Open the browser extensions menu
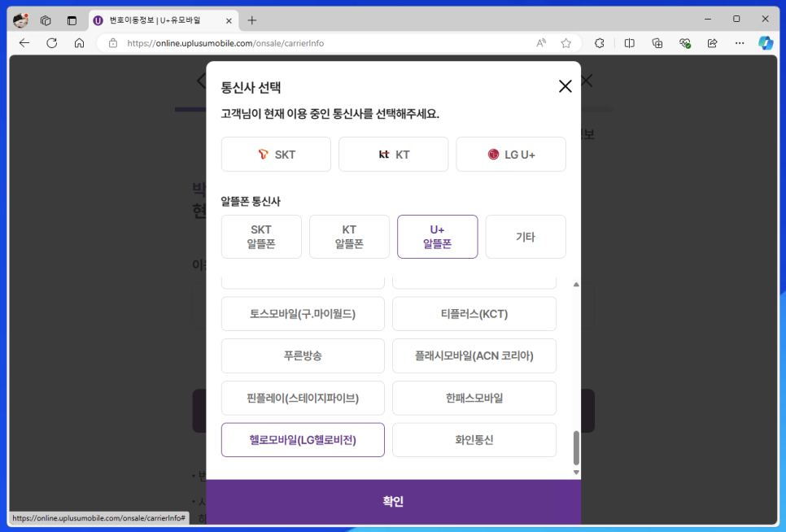 click(600, 43)
